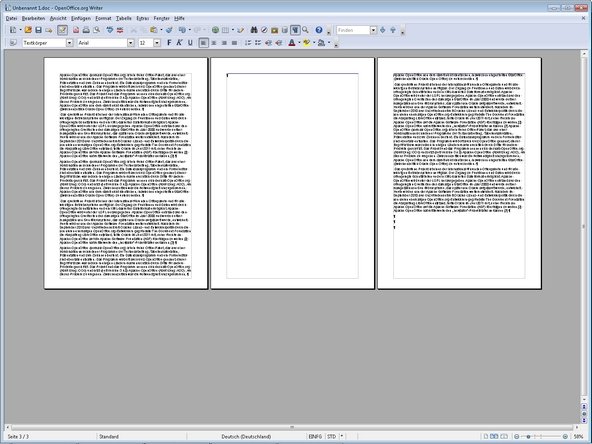The height and width of the screenshot is (444, 592).
Task: Find the previous search match arrow
Action: [393, 30]
